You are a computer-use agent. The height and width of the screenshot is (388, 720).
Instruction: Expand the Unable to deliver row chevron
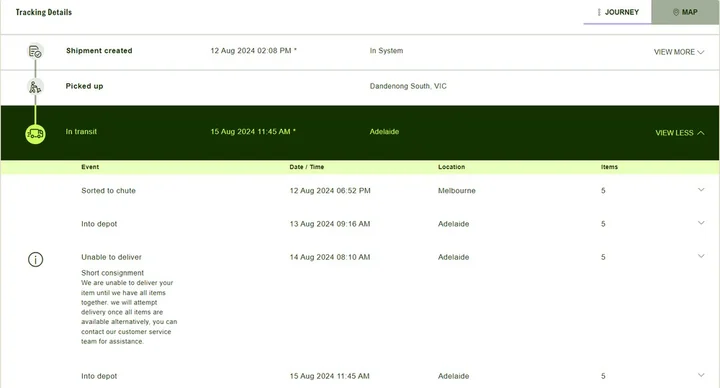pyautogui.click(x=701, y=256)
